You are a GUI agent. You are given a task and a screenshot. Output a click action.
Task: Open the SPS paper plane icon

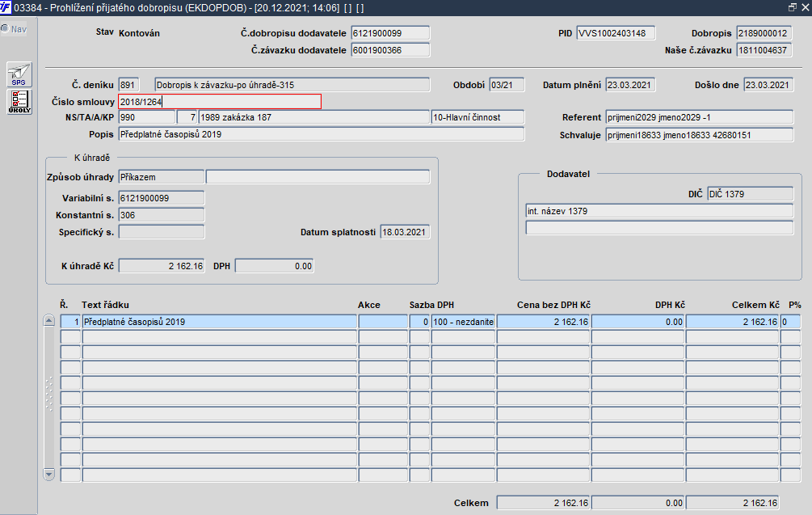coord(19,74)
